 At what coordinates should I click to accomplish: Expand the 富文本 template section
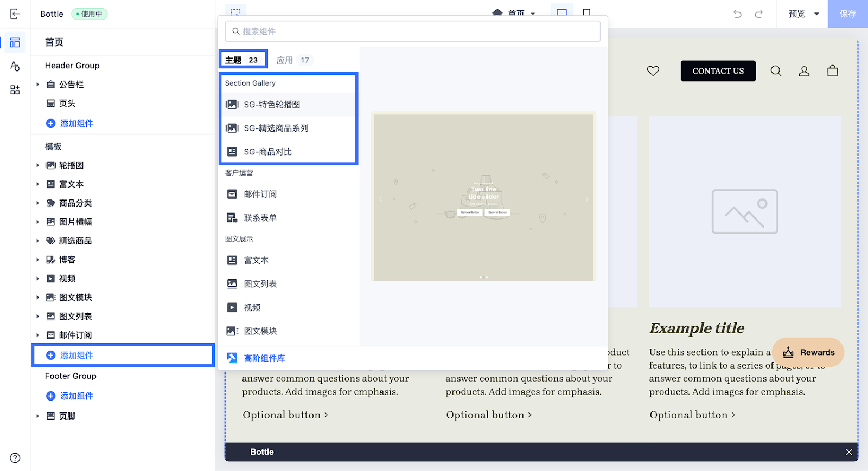(37, 184)
